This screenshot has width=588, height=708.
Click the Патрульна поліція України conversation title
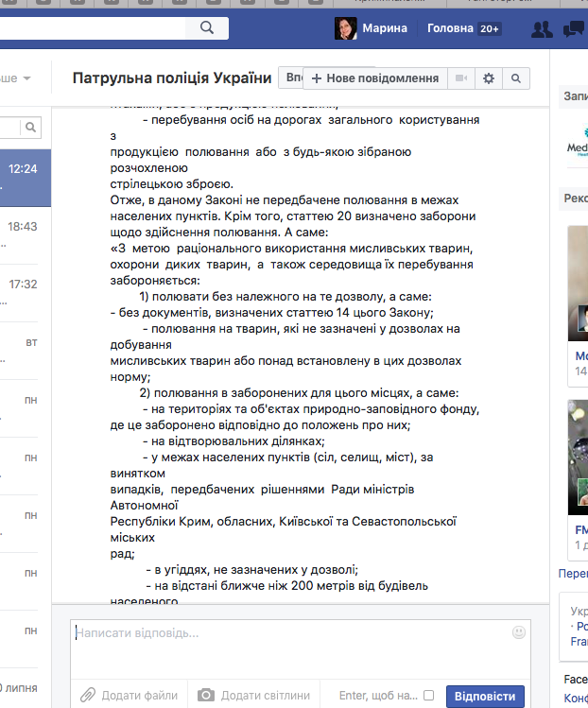[172, 78]
